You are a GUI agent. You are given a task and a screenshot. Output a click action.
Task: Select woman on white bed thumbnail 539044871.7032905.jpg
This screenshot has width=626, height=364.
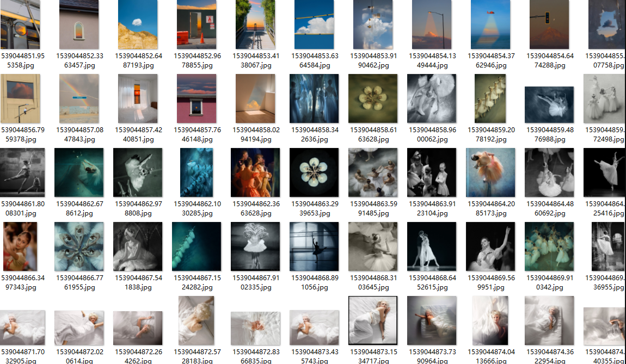[22, 328]
